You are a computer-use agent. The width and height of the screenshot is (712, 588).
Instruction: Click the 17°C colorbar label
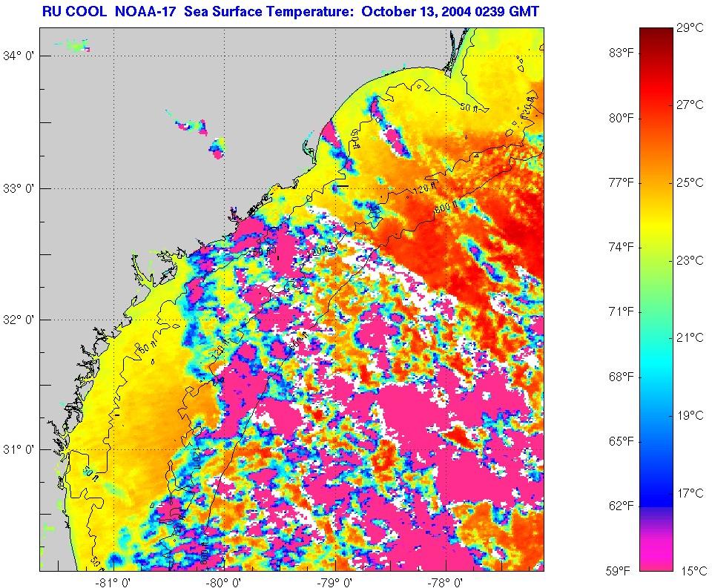[x=690, y=493]
